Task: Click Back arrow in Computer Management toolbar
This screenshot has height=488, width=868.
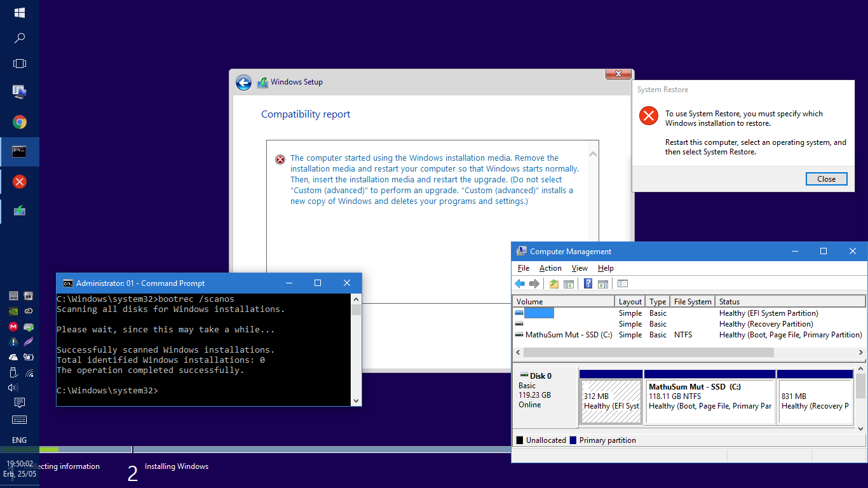Action: (x=520, y=283)
